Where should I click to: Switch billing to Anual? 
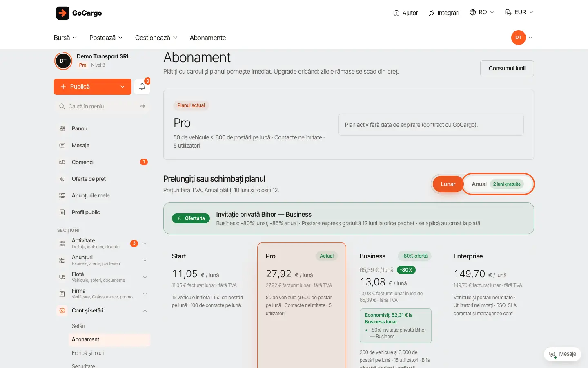click(x=498, y=184)
